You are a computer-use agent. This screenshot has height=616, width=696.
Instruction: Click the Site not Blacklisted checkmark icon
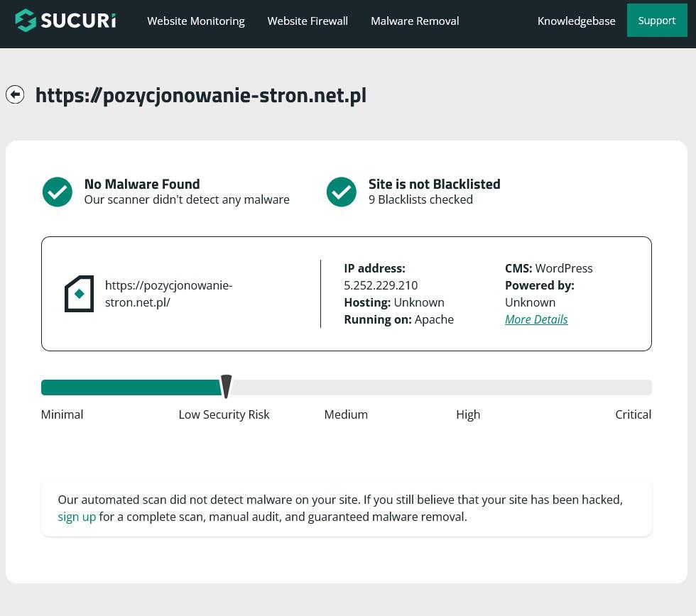[x=342, y=192]
